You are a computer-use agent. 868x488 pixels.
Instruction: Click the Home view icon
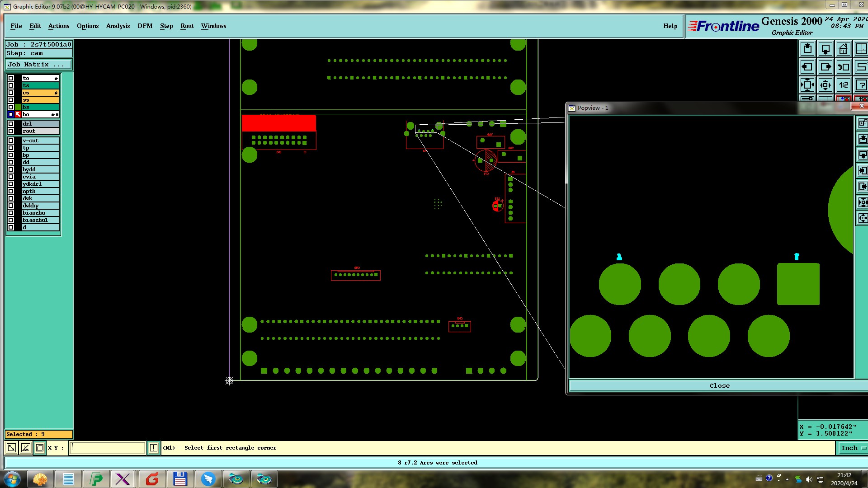843,49
